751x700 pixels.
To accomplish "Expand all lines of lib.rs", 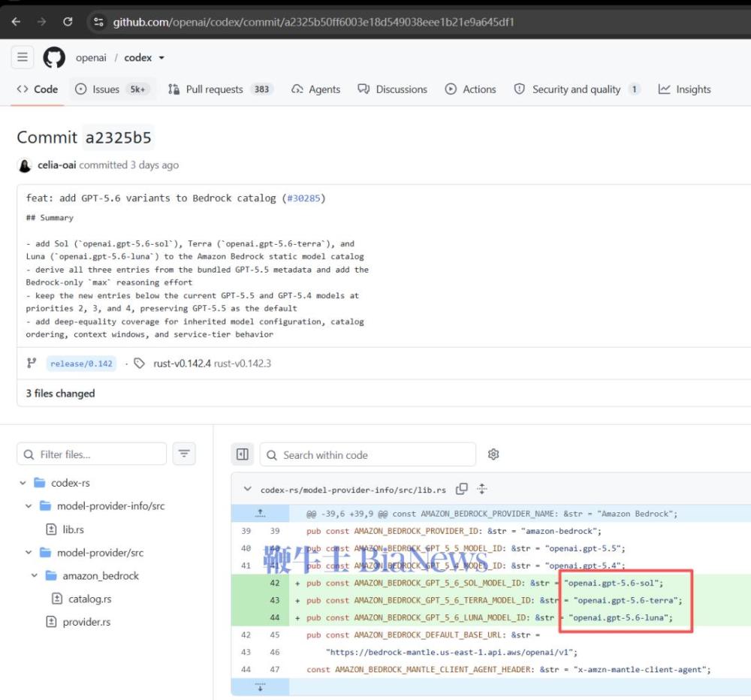I will click(x=482, y=489).
